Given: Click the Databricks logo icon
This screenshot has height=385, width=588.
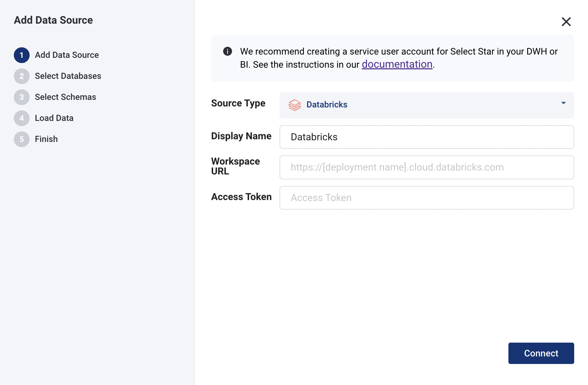Looking at the screenshot, I should pos(295,105).
